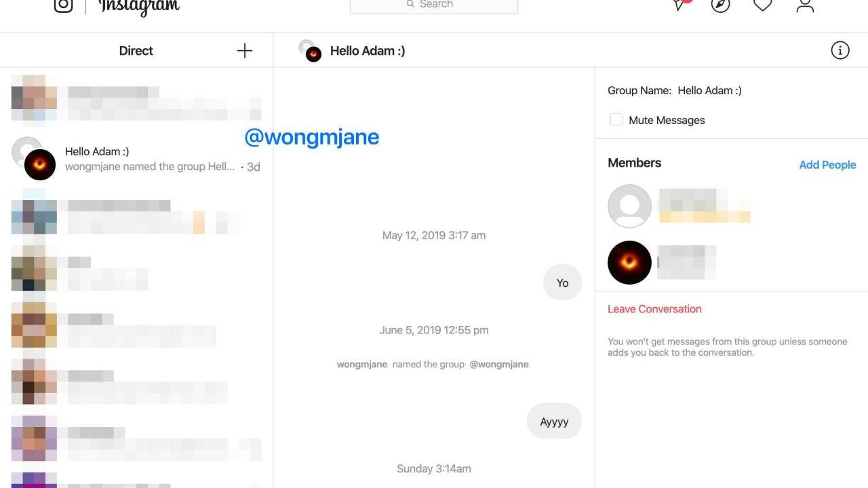Focus the Search input field
The height and width of the screenshot is (488, 868).
(434, 5)
